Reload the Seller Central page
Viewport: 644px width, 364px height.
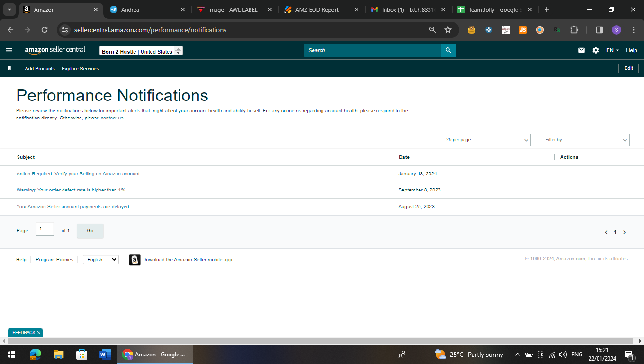pyautogui.click(x=45, y=30)
